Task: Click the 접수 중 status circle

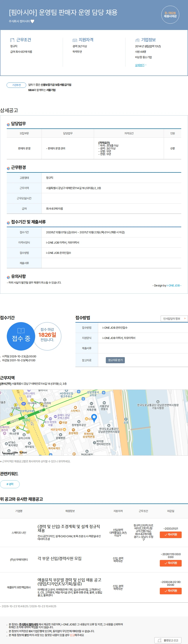Action: tap(21, 336)
